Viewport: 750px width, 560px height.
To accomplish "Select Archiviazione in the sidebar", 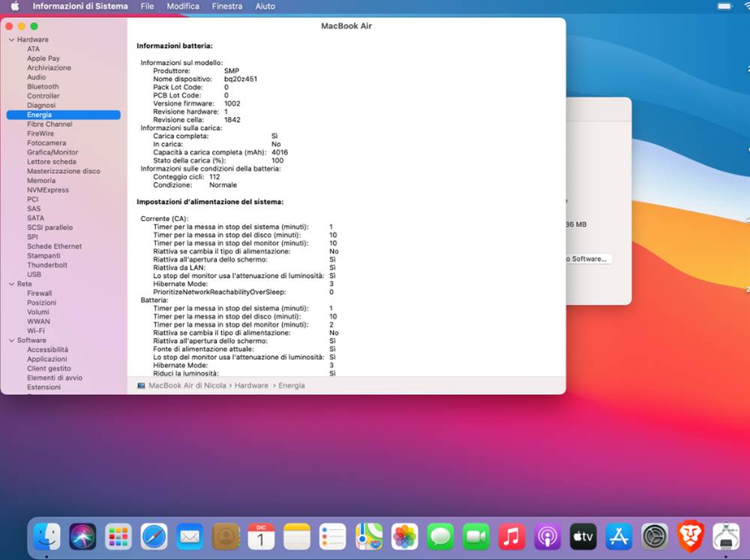I will (49, 68).
